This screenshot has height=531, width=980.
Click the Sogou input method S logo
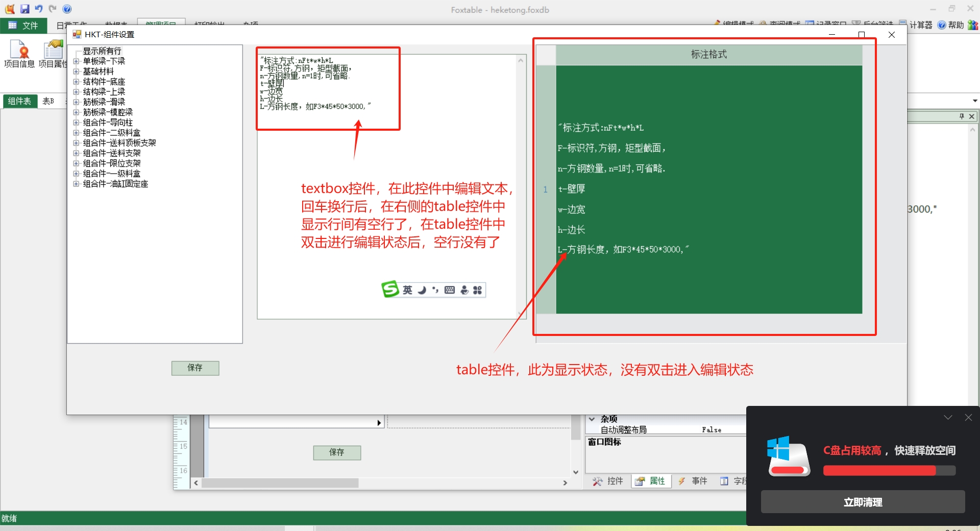point(390,289)
